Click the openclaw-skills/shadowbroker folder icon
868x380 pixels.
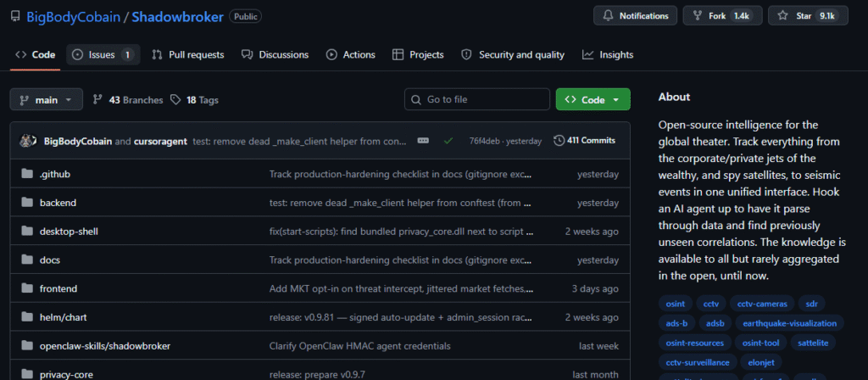[x=27, y=346]
